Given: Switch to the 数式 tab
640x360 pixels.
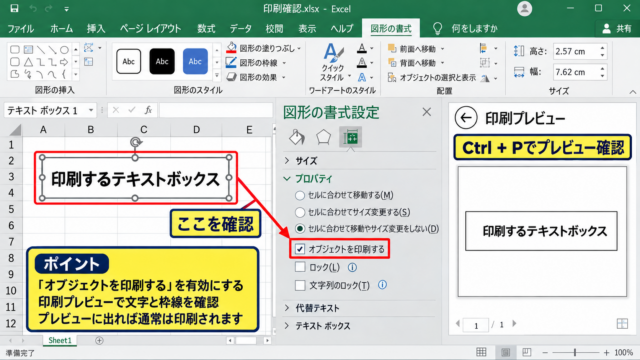Looking at the screenshot, I should 206,29.
